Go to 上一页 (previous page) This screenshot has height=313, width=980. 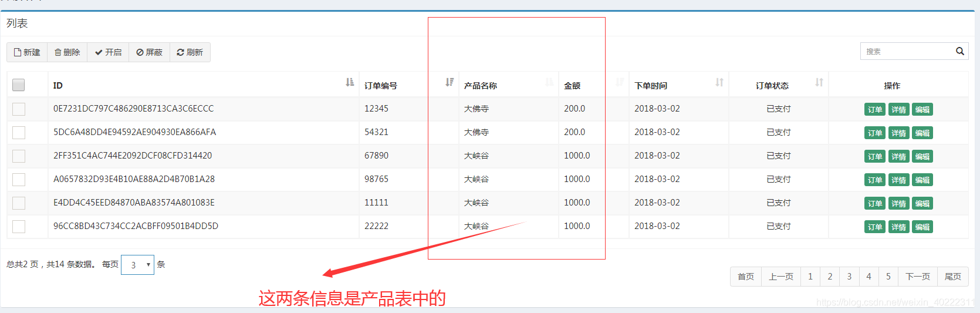tap(781, 277)
